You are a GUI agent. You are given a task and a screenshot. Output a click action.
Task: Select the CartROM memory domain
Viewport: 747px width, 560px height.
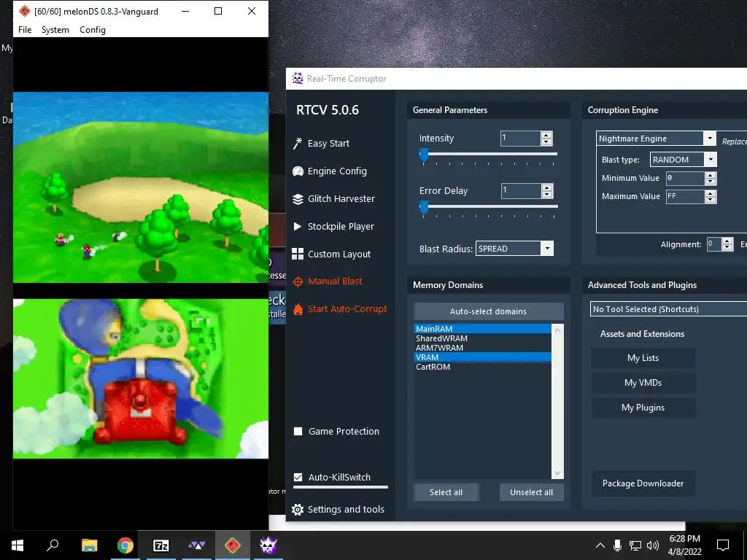tap(483, 367)
